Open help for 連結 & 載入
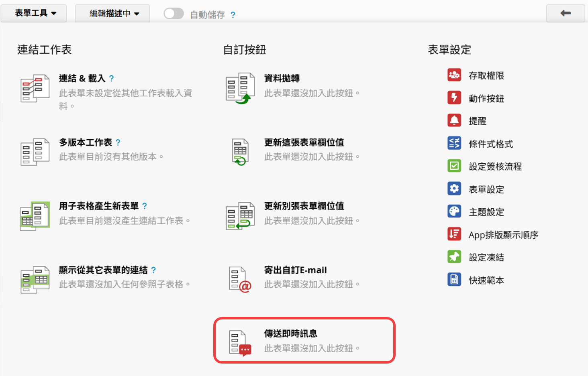 111,78
